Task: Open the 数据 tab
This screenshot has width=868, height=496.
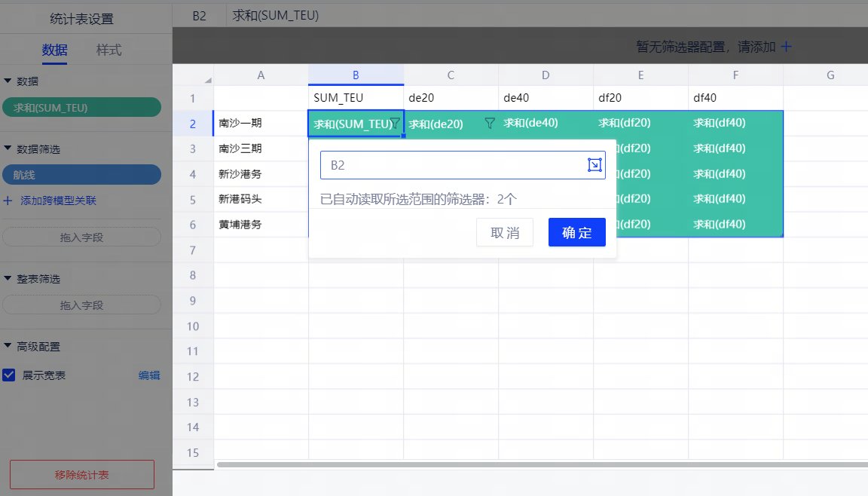Action: [x=54, y=51]
